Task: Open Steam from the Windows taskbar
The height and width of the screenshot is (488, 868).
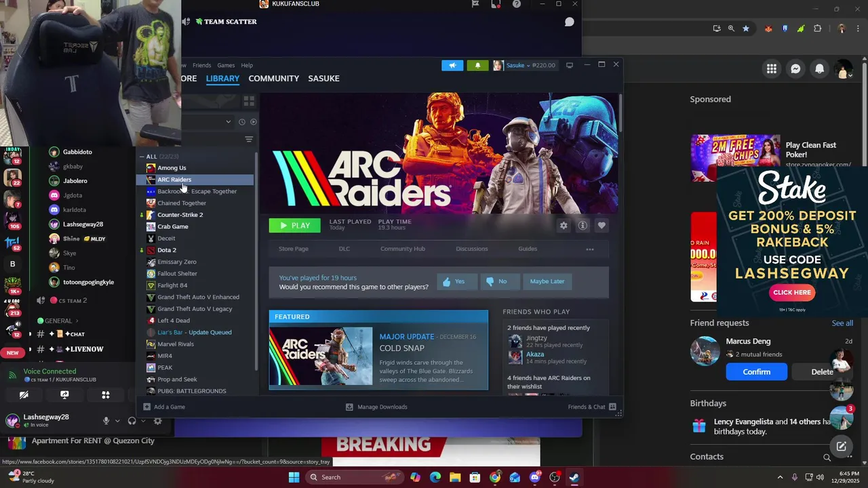Action: coord(574,477)
